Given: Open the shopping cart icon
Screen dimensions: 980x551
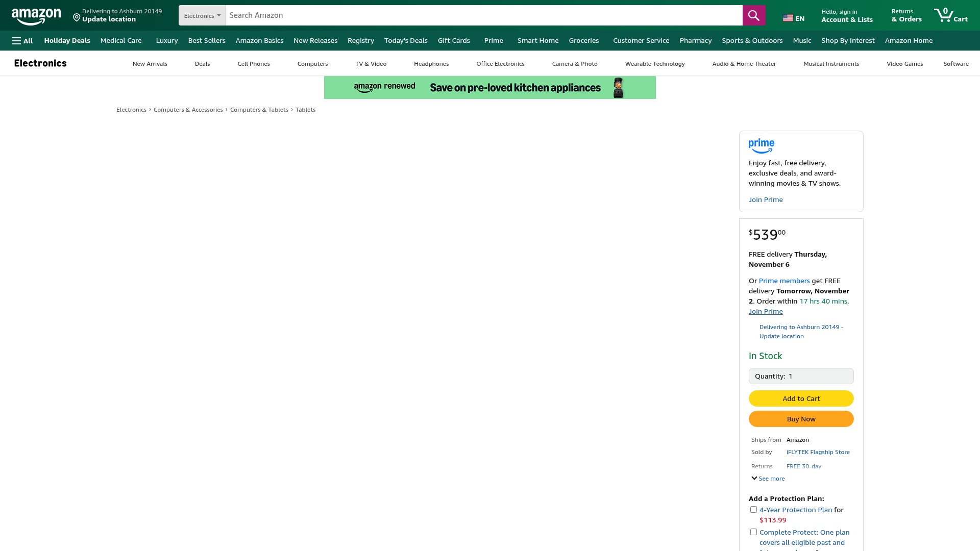Looking at the screenshot, I should [950, 15].
